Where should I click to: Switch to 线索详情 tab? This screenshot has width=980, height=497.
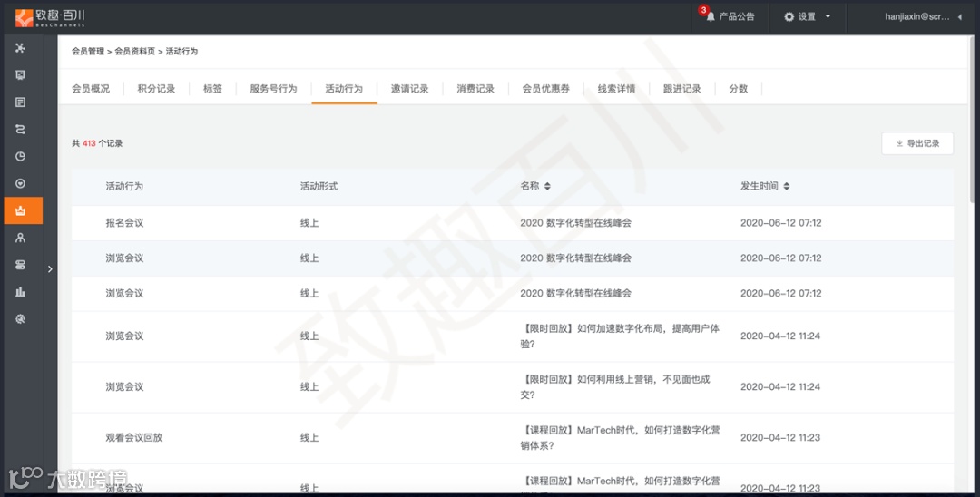click(x=616, y=89)
